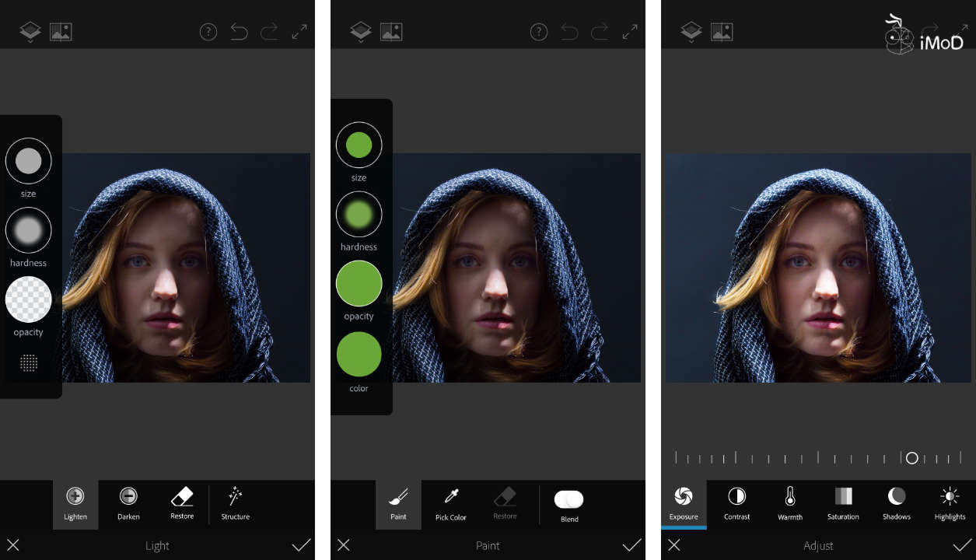Select the Darken tool

coord(128,503)
